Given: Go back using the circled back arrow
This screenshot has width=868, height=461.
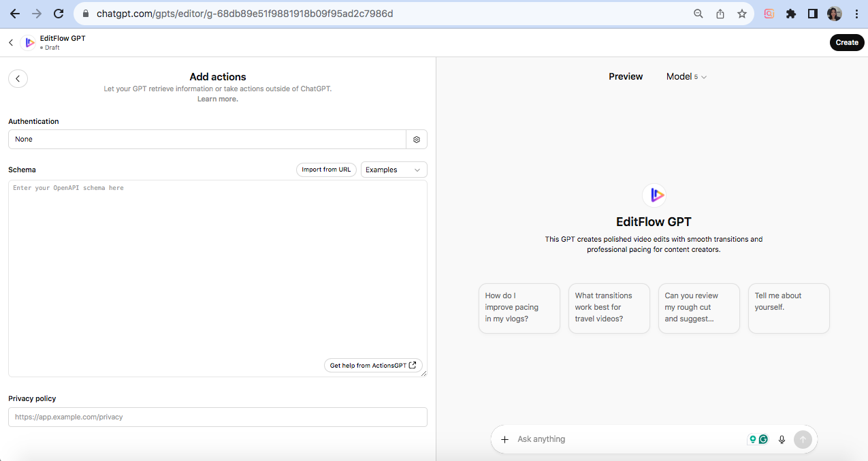Looking at the screenshot, I should click(x=18, y=78).
